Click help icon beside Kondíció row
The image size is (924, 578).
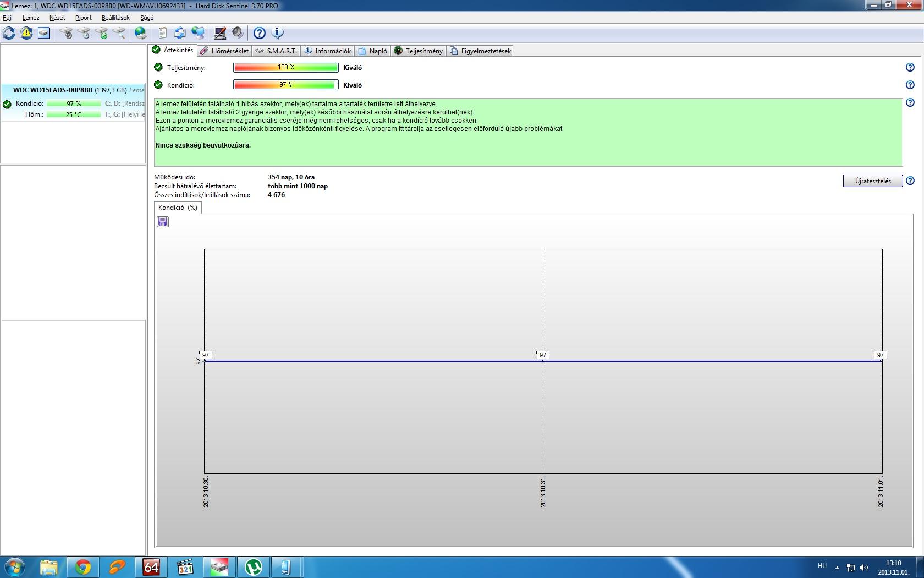[910, 85]
